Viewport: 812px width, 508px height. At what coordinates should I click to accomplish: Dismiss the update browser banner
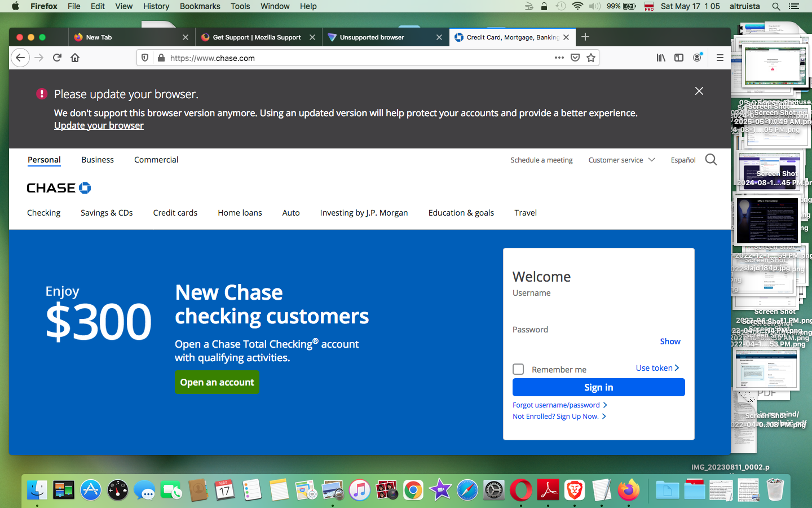click(699, 91)
